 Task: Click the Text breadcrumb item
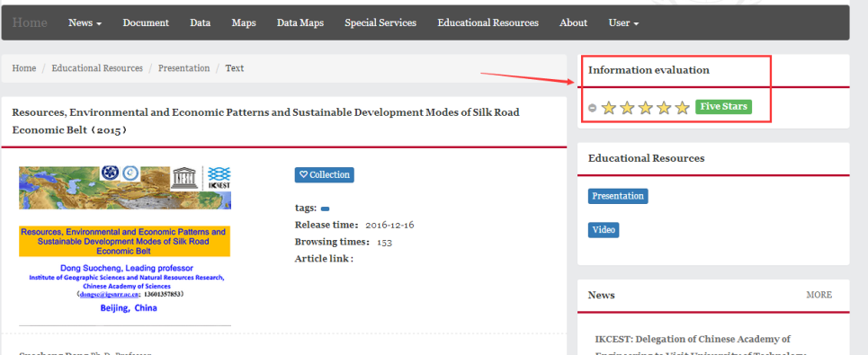point(234,68)
